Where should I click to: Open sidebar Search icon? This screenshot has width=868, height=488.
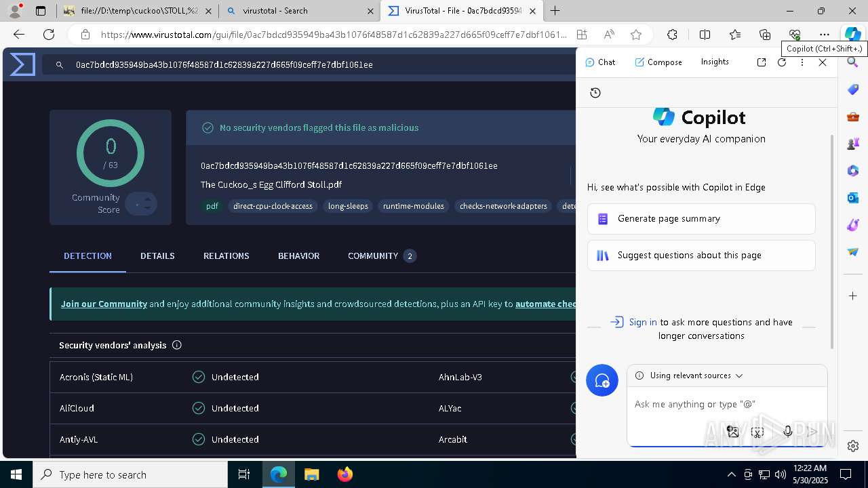click(853, 62)
